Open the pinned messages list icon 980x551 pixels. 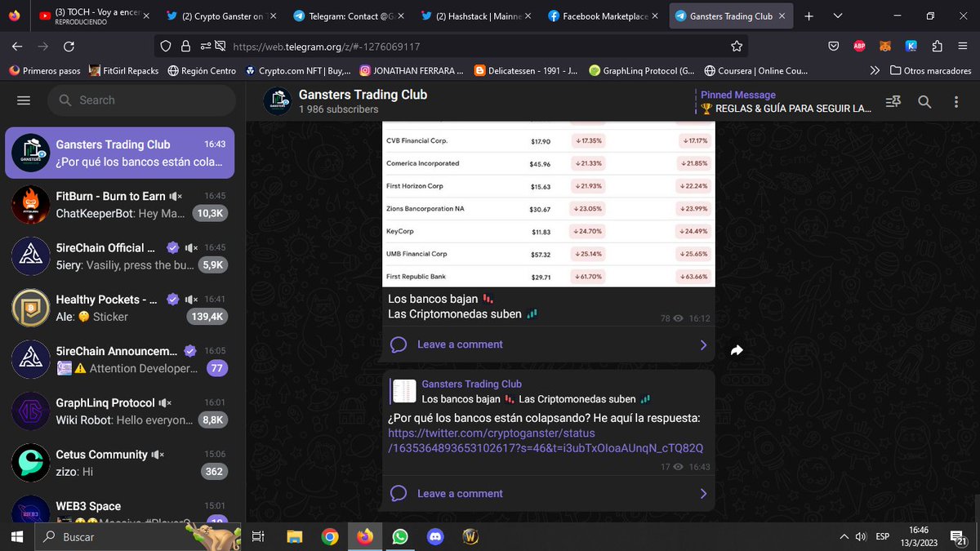[893, 102]
